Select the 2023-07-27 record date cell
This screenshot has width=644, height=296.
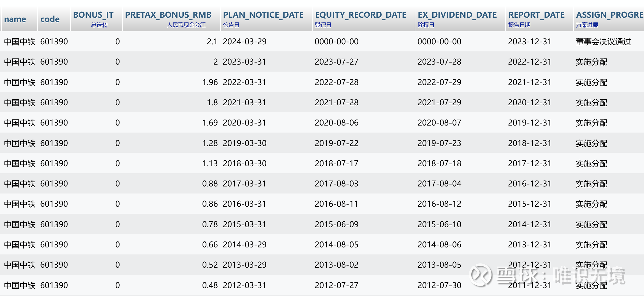[x=364, y=62]
